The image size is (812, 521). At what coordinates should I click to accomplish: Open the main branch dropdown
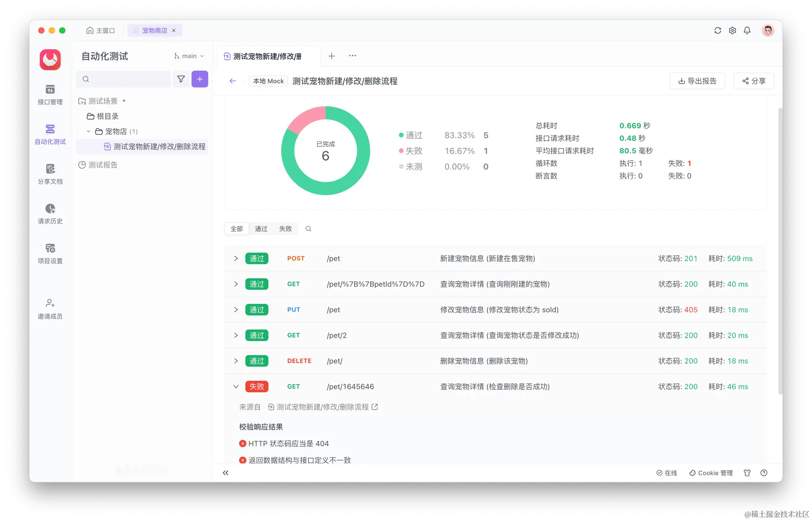click(189, 56)
